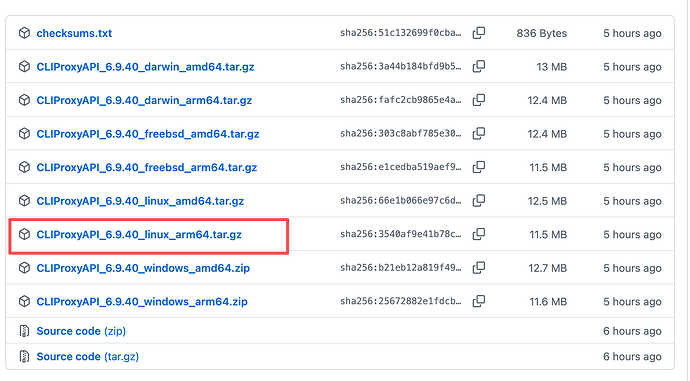Select hash text sha256:51c132699f0cba…

coord(401,33)
